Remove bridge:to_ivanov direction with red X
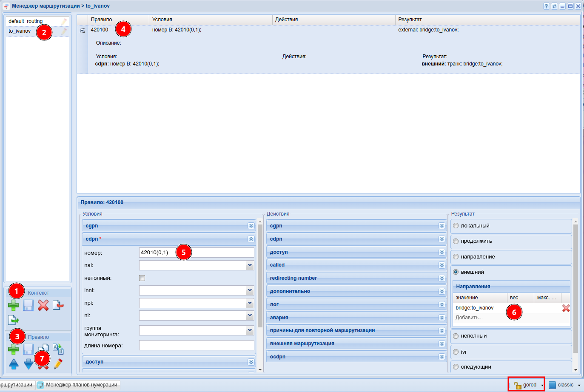The width and height of the screenshot is (584, 392). click(x=566, y=308)
